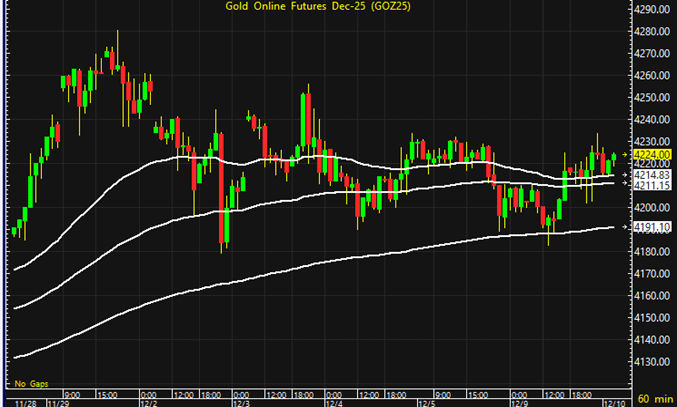Click the 4214.83 moving average value label
This screenshot has width=677, height=407.
651,175
